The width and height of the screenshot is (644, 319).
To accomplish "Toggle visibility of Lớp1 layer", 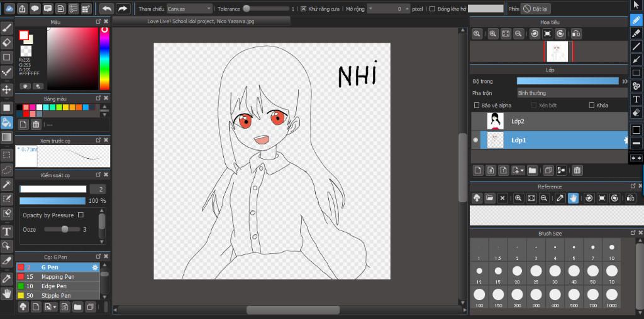I will 475,140.
